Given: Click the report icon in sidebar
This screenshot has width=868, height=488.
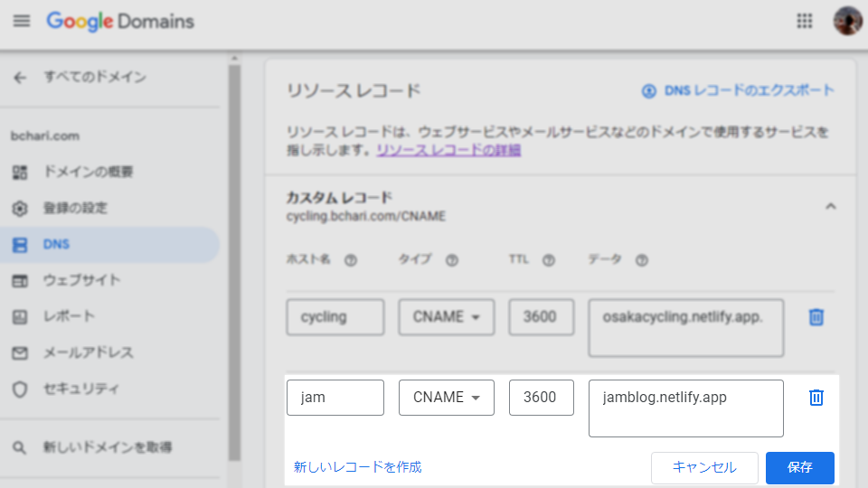Looking at the screenshot, I should 20,317.
